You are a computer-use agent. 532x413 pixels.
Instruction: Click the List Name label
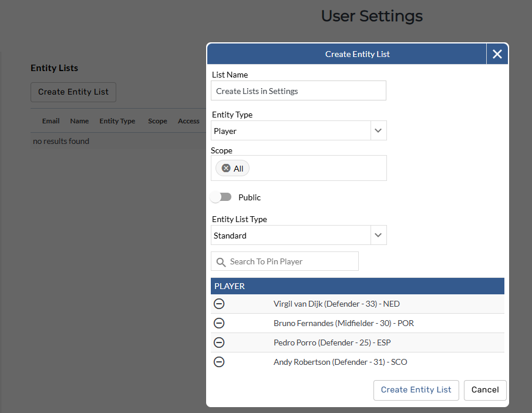230,75
